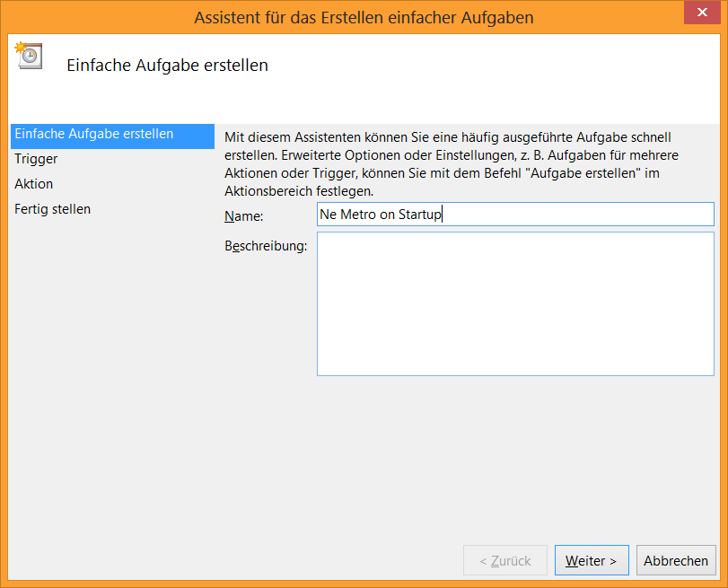Click the 'Einfache Aufgabe erstellen' heading text
Screen dimensions: 728x588
click(x=168, y=65)
